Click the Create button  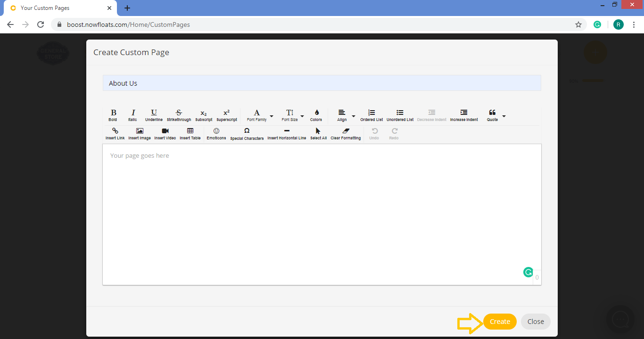500,321
